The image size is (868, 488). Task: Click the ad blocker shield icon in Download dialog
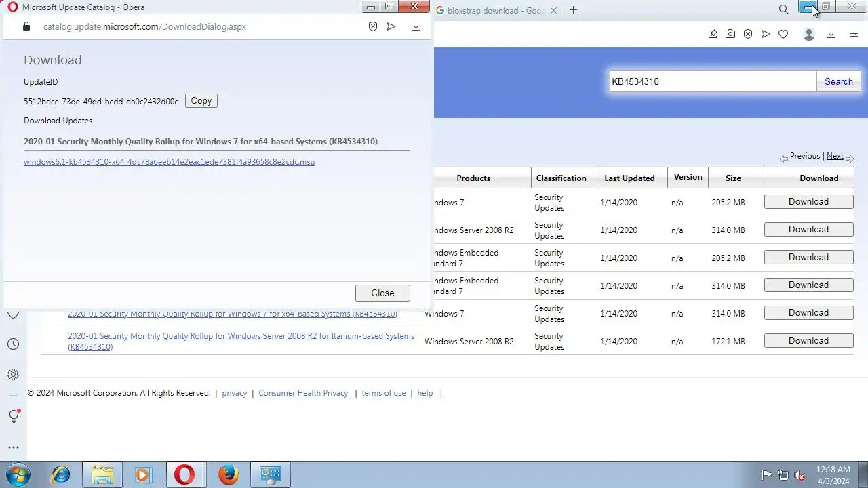(373, 26)
